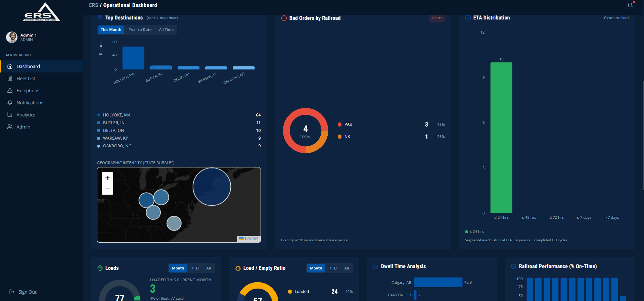Screen dimensions: 644x301
Task: Open Exceptions in the main menu
Action: point(41,91)
